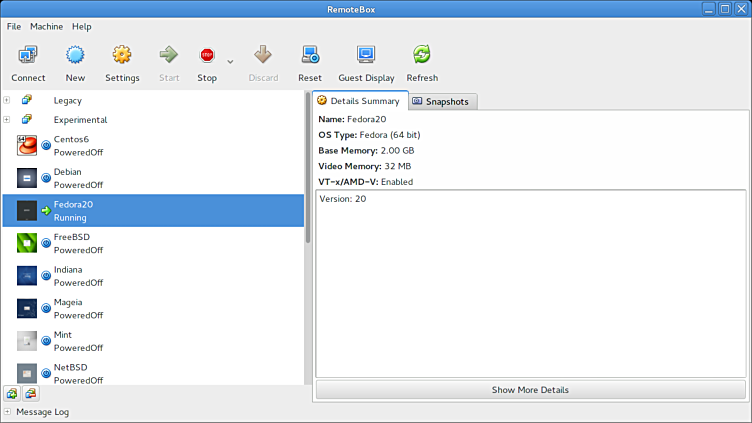
Task: Open Settings gear icon in toolbar
Action: (x=122, y=56)
